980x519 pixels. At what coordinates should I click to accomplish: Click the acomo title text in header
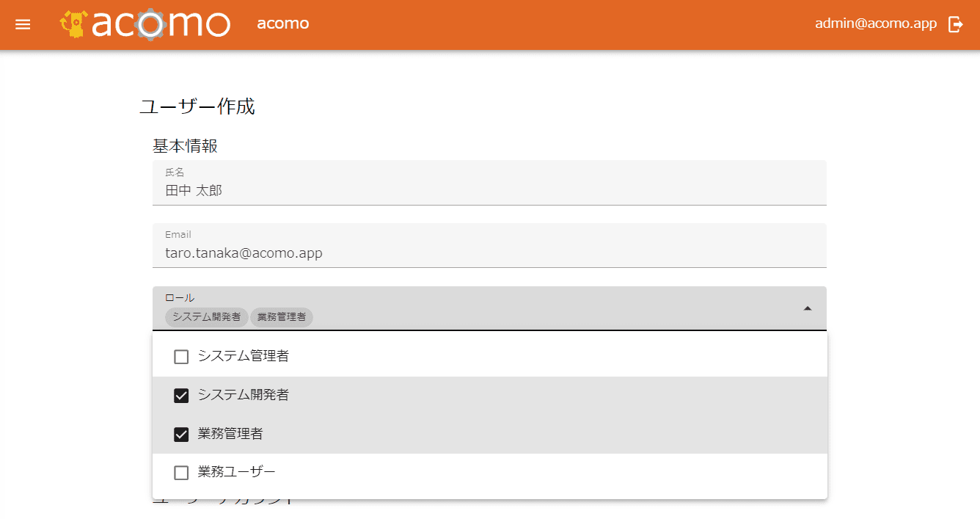point(283,23)
